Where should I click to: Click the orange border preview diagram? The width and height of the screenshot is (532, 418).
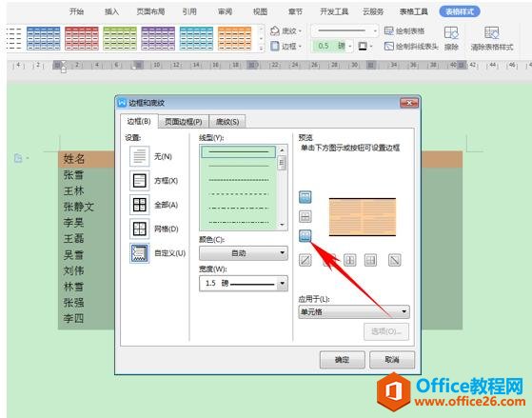(x=363, y=217)
